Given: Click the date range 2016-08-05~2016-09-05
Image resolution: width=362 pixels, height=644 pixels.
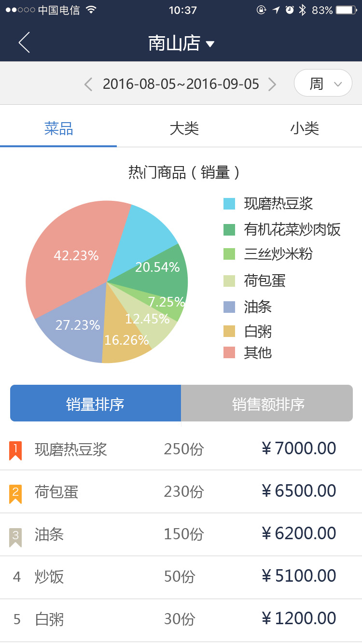Looking at the screenshot, I should [x=181, y=84].
